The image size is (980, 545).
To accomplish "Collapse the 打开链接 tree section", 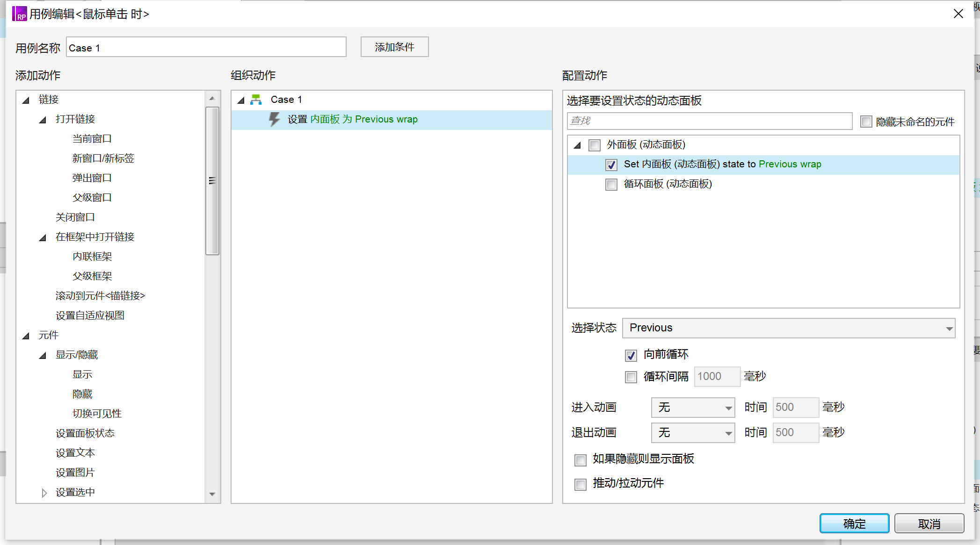I will (43, 119).
